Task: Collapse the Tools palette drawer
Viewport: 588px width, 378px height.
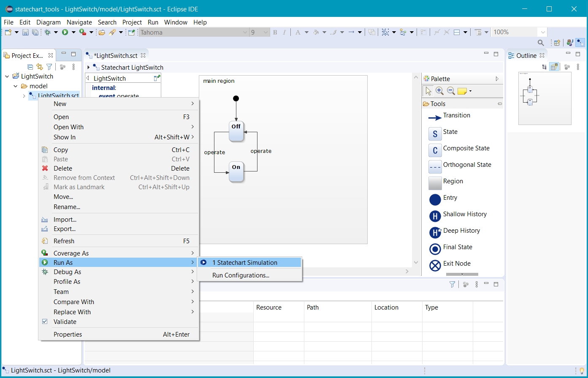Action: click(500, 104)
